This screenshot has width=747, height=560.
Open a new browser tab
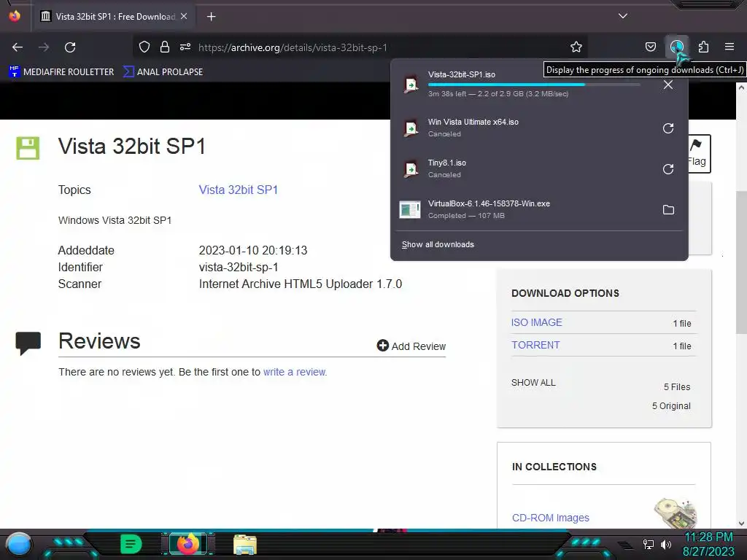coord(211,17)
